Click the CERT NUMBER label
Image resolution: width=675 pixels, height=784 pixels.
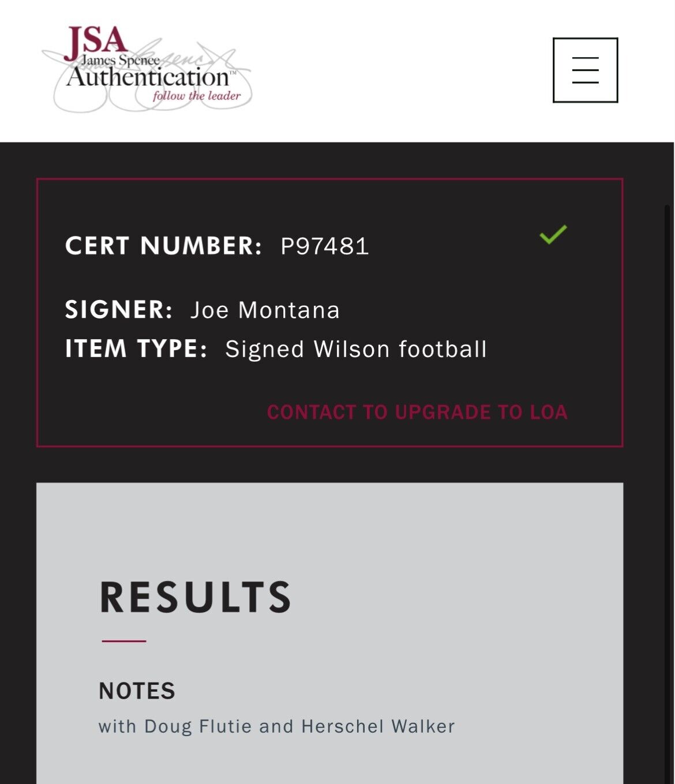click(x=163, y=246)
